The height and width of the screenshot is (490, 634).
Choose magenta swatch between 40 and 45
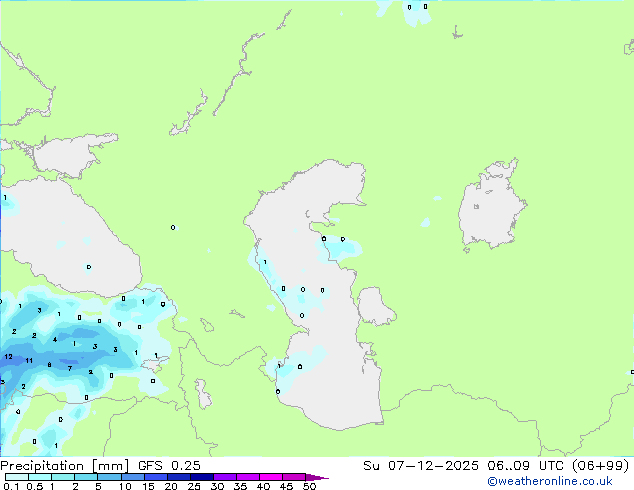(271, 477)
